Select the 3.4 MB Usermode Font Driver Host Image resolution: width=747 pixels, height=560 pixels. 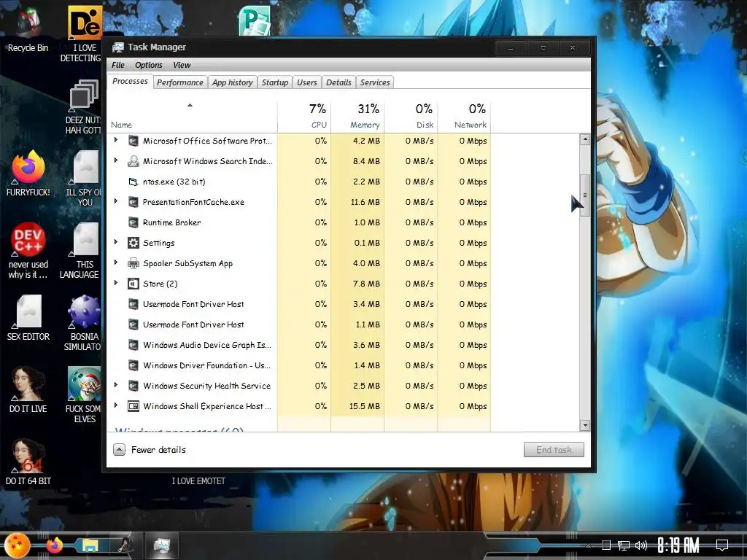299,304
